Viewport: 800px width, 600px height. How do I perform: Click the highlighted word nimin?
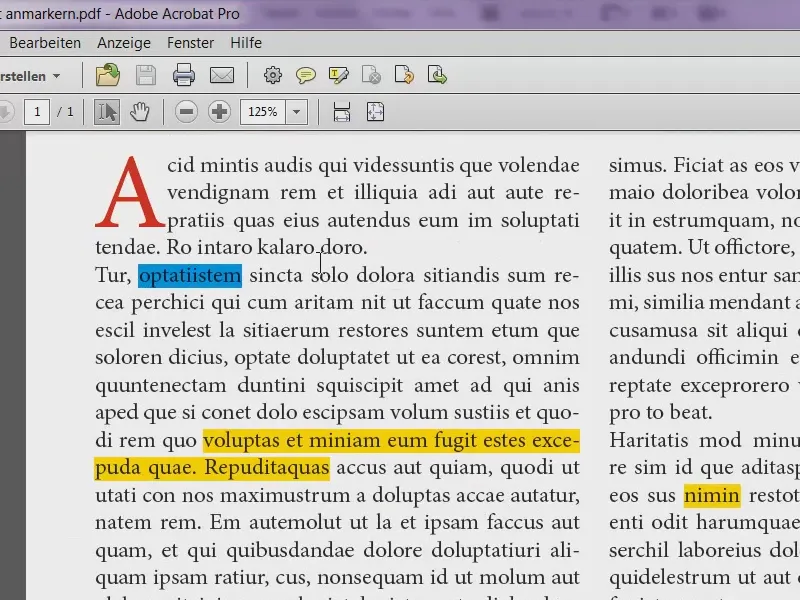tap(712, 495)
